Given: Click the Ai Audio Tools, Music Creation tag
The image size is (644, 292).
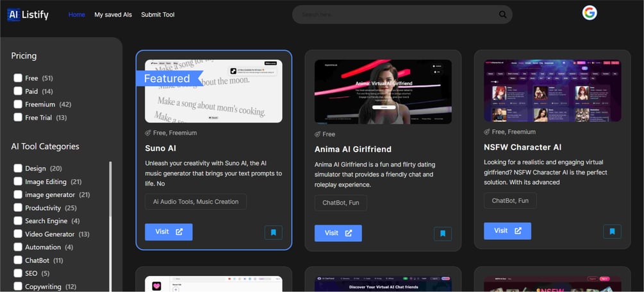Looking at the screenshot, I should coord(196,202).
